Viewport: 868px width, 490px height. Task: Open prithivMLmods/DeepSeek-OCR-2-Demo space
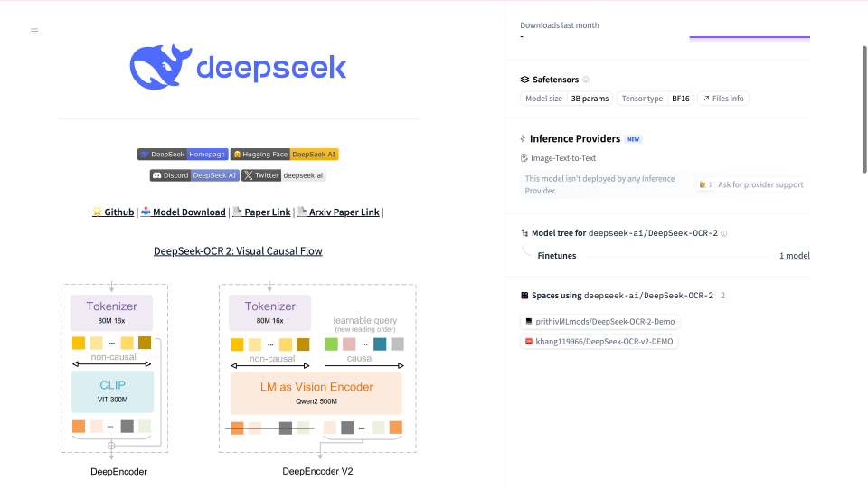coord(600,322)
